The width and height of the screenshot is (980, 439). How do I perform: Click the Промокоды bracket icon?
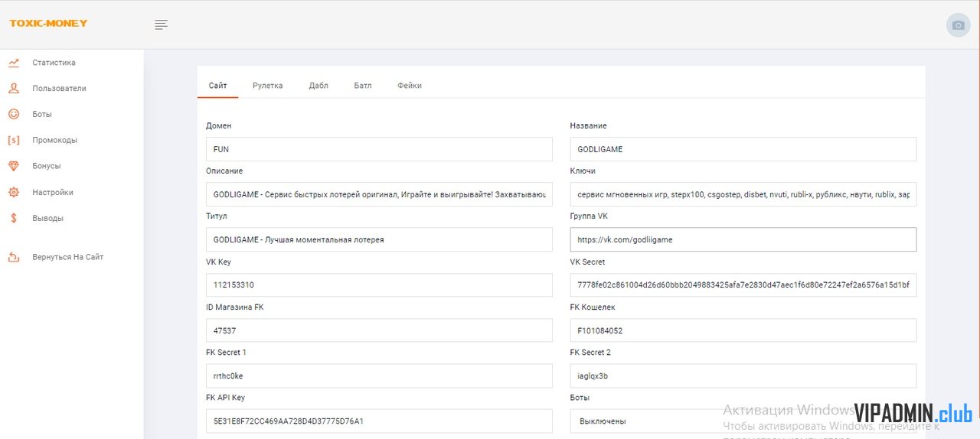click(14, 140)
